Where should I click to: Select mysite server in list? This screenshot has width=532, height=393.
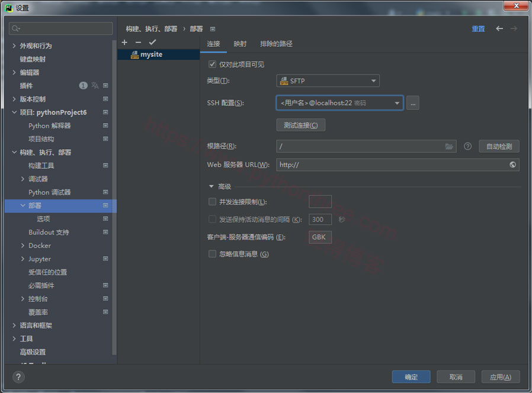[158, 54]
